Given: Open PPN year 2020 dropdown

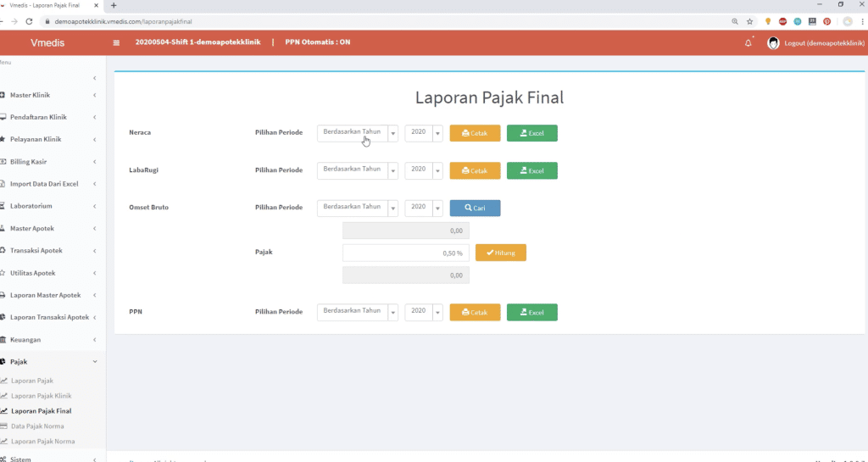Looking at the screenshot, I should pyautogui.click(x=424, y=312).
